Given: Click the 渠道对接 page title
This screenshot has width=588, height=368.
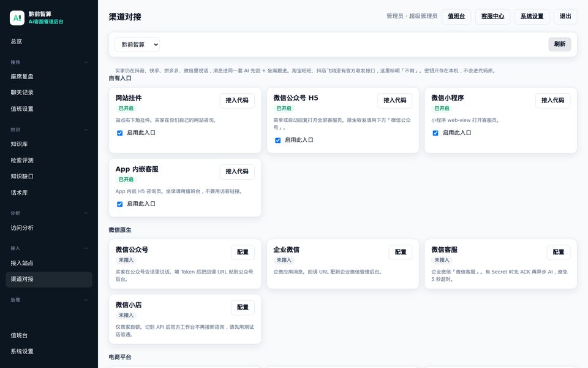Looking at the screenshot, I should 125,17.
